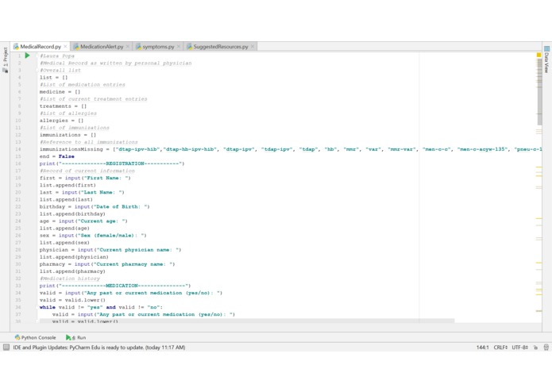Click line number 14 in the gutter

[18, 149]
